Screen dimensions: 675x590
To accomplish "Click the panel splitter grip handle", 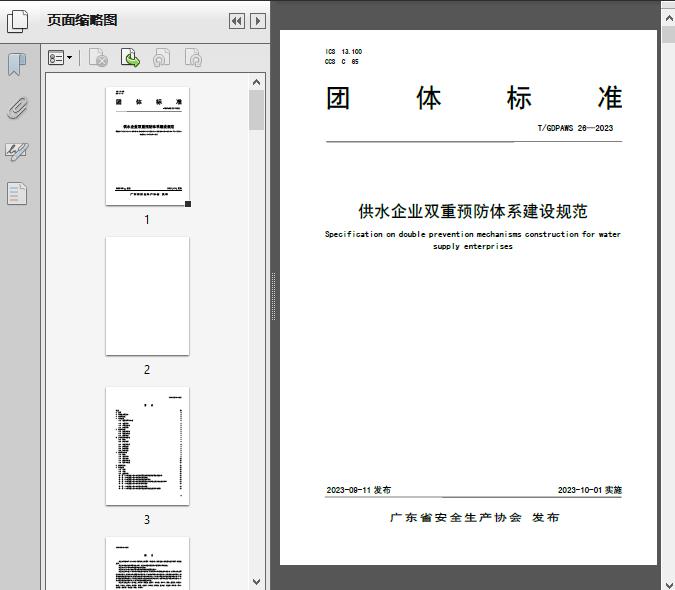I will click(273, 297).
